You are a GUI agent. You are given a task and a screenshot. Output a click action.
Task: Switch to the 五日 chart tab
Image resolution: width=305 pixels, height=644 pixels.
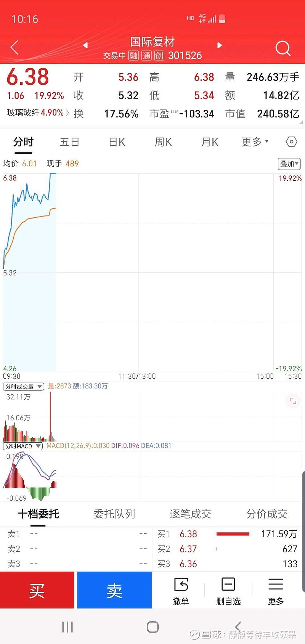pos(69,142)
